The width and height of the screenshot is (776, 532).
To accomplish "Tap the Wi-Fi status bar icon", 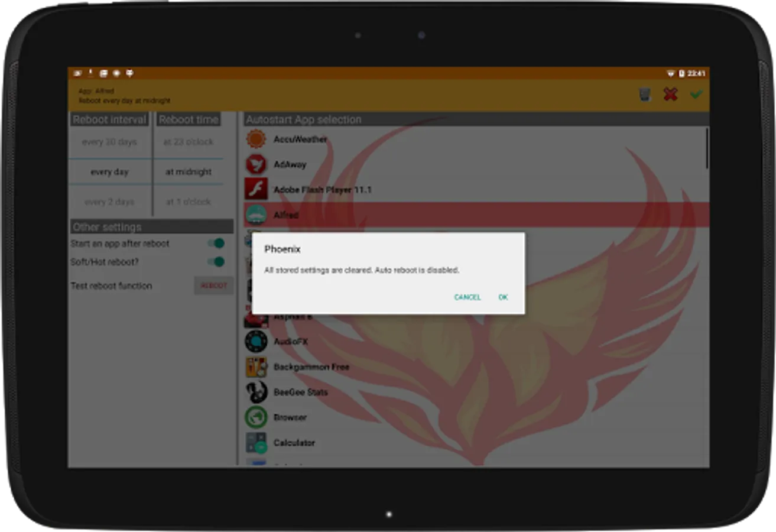I will [671, 74].
